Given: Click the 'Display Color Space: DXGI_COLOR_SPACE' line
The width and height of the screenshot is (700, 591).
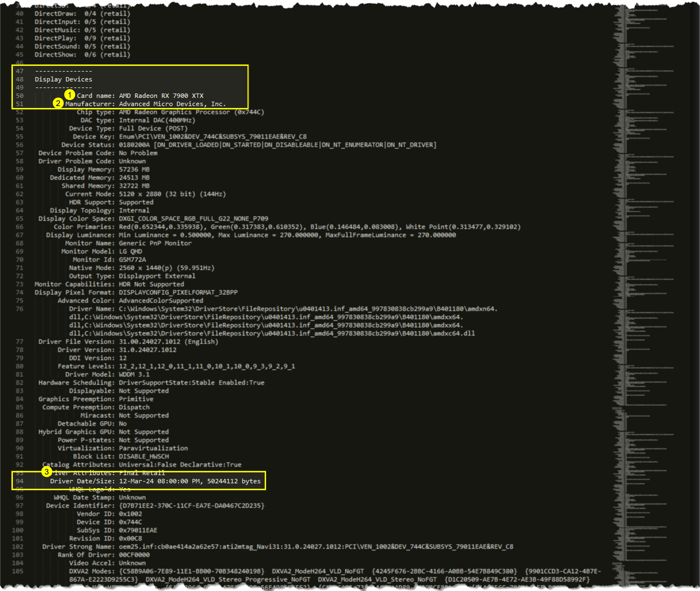Looking at the screenshot, I should pyautogui.click(x=153, y=219).
